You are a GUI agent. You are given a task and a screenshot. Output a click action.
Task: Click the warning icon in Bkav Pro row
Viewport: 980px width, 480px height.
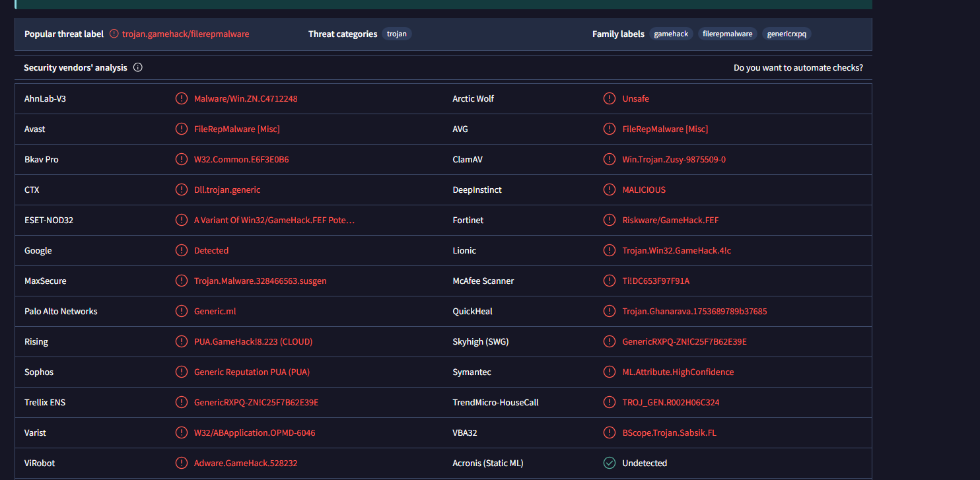pyautogui.click(x=181, y=159)
